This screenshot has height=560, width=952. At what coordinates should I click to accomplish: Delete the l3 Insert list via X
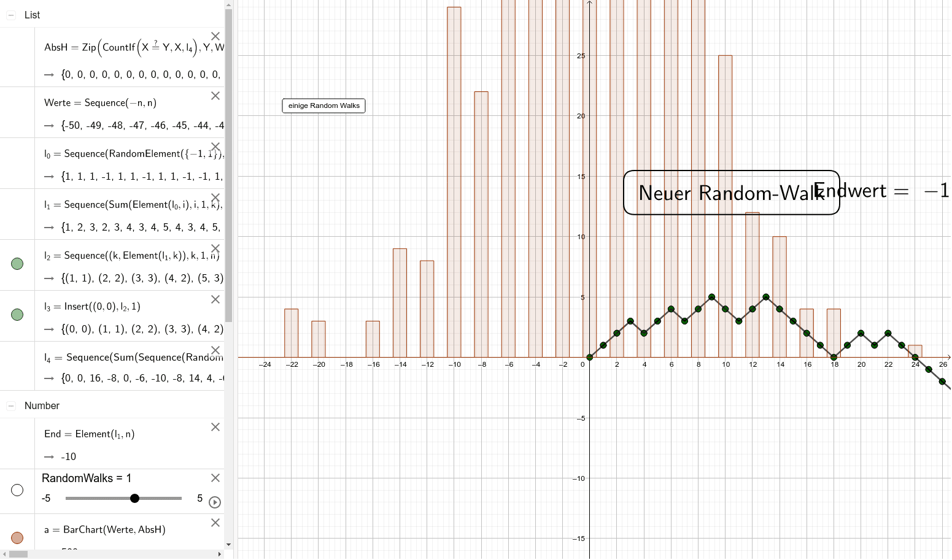[215, 299]
